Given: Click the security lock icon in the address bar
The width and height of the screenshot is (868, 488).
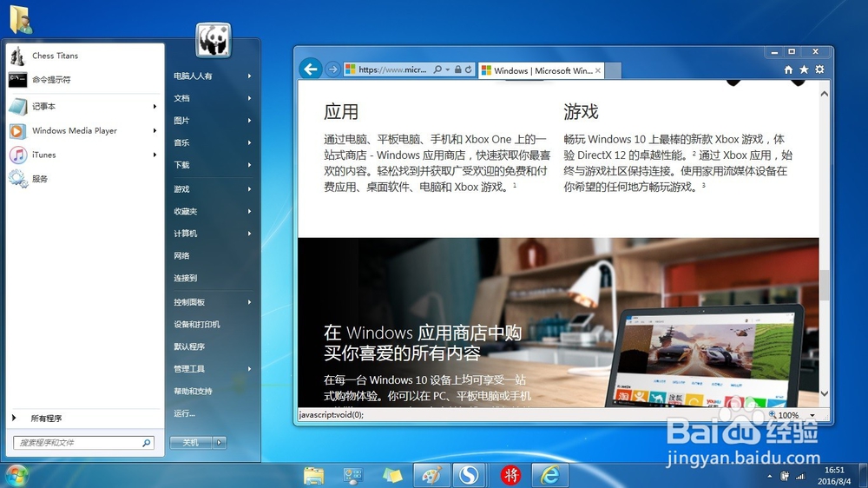Looking at the screenshot, I should tap(457, 69).
